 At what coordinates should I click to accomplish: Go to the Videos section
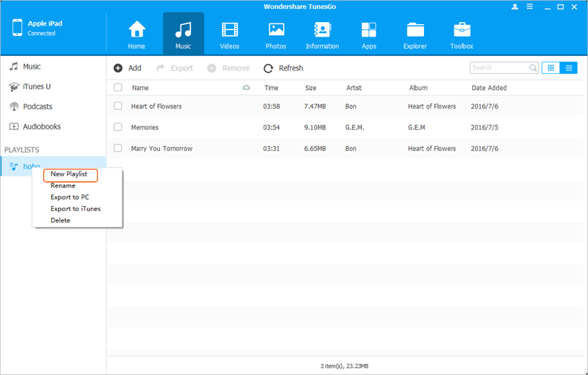(x=229, y=35)
